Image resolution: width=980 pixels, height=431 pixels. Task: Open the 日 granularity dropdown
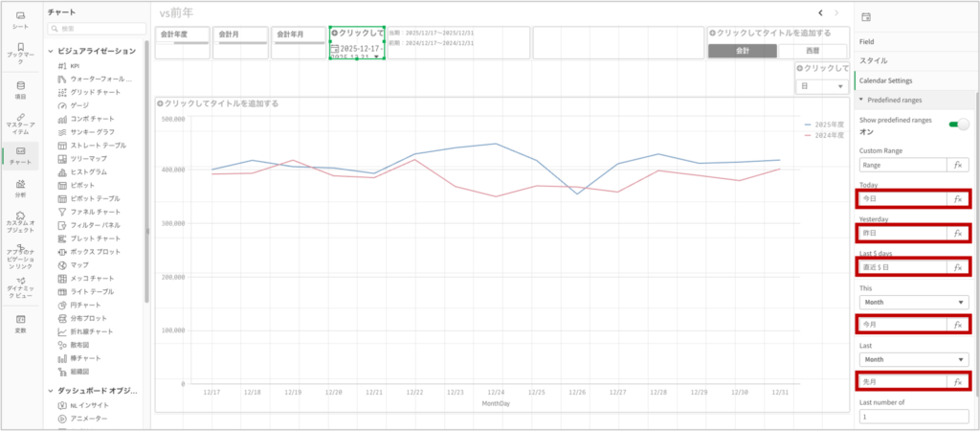coord(822,86)
